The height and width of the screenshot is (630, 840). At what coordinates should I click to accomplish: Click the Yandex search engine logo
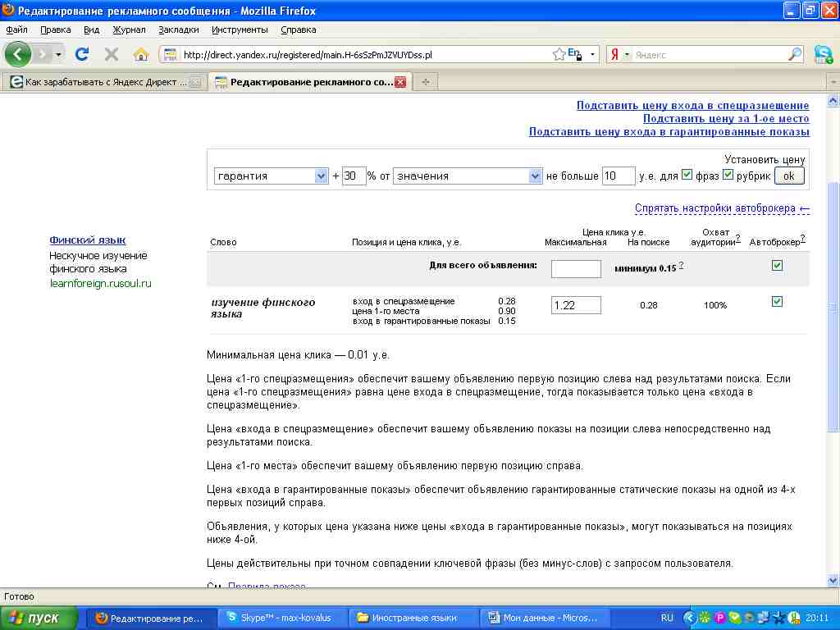pos(615,54)
